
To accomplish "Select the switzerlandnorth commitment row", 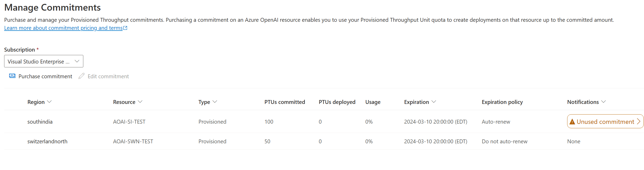I will click(x=324, y=141).
